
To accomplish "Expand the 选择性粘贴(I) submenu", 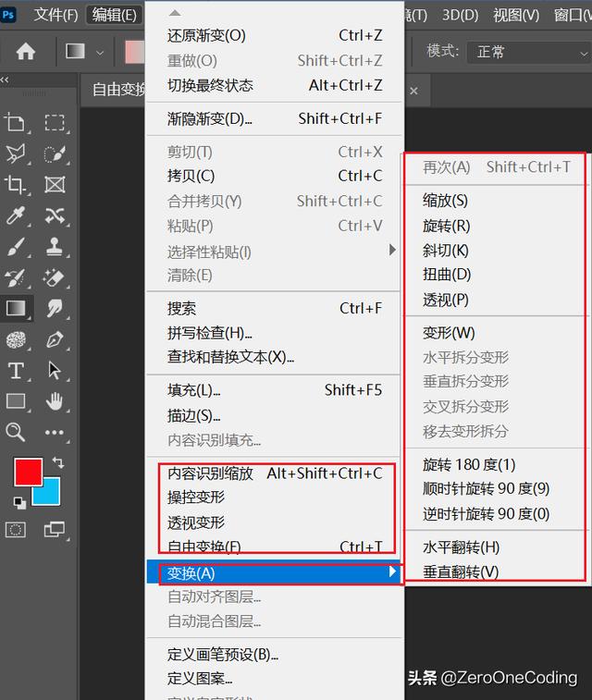I will [x=392, y=251].
